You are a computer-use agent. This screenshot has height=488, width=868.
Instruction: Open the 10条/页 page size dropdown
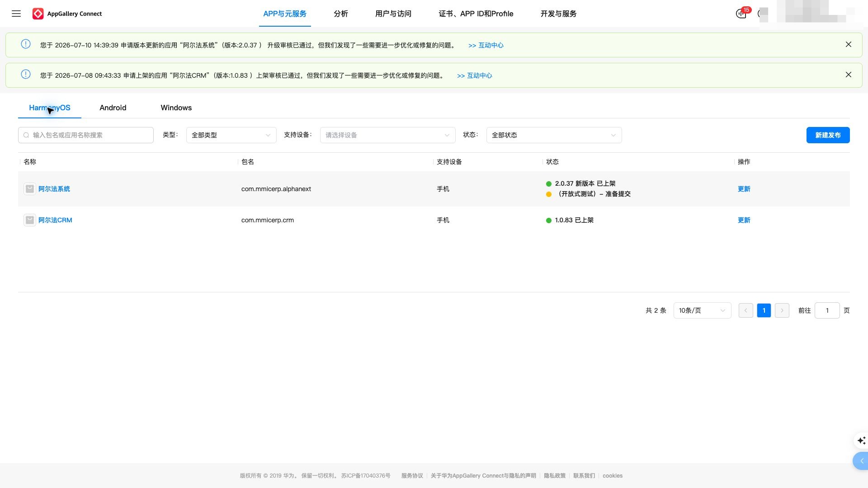tap(703, 310)
